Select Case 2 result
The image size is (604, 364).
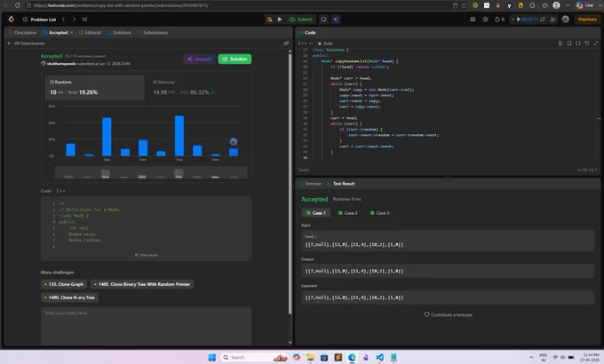point(348,213)
